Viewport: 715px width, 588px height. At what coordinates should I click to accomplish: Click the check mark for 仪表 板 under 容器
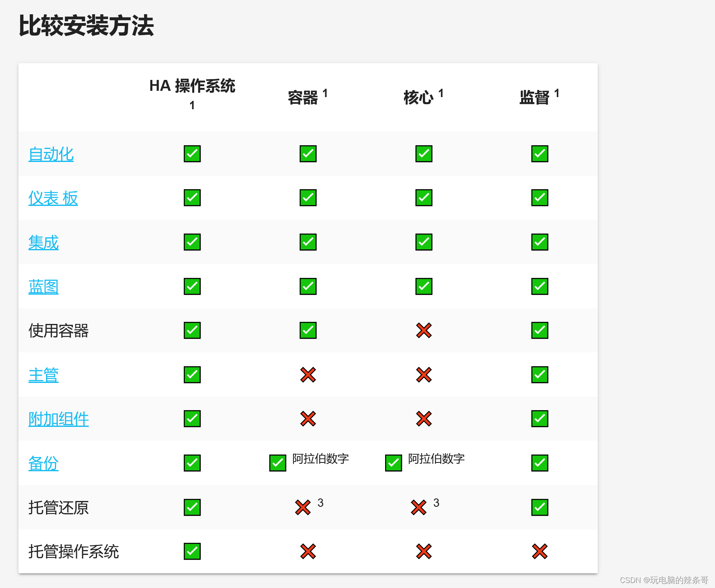pos(308,198)
